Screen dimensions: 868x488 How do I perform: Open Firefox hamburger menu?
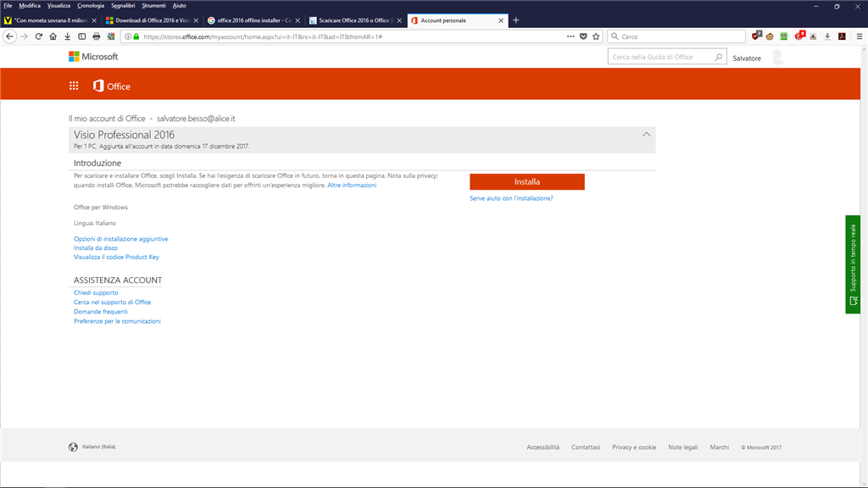pos(860,36)
